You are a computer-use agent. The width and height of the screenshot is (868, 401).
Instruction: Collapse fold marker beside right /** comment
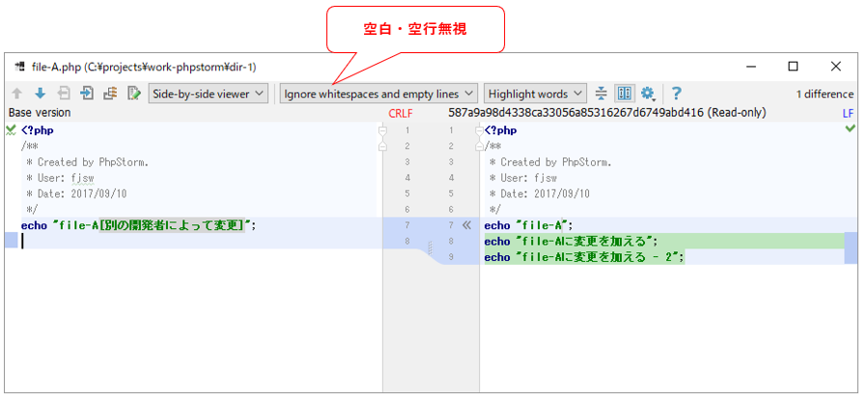(480, 146)
